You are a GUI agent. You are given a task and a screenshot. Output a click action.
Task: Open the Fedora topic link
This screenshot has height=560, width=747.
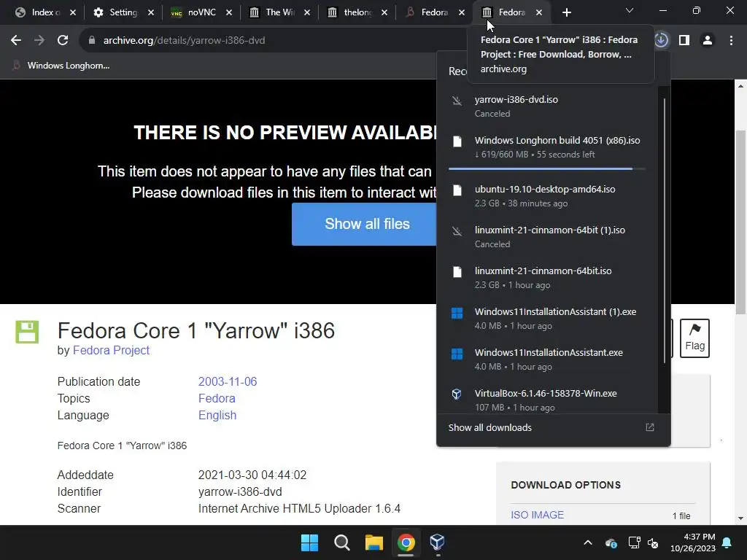[x=217, y=399]
